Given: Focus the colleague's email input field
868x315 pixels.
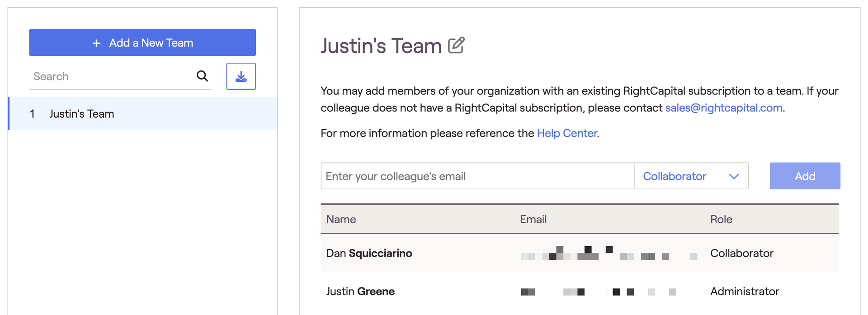Looking at the screenshot, I should tap(477, 176).
